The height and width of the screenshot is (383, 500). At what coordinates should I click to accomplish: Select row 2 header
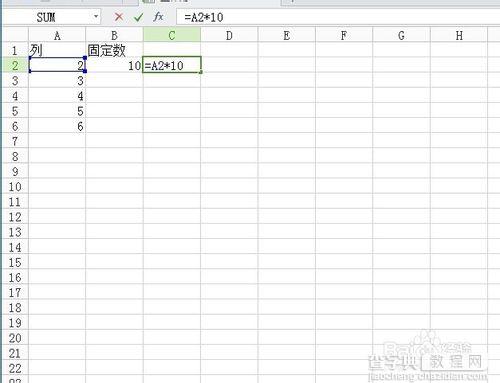[15, 65]
